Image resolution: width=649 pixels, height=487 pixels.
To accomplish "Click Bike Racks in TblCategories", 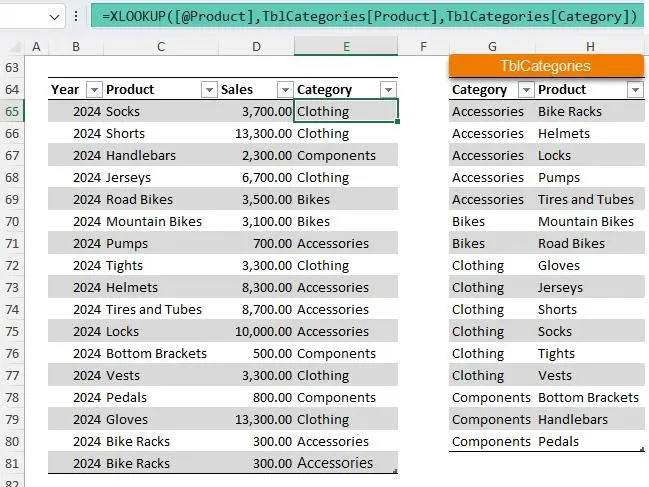I will point(590,111).
